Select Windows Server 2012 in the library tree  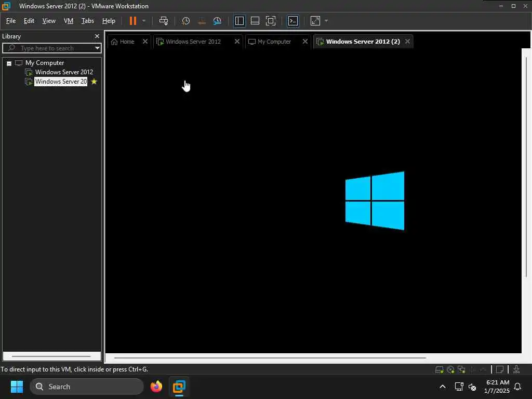(64, 72)
